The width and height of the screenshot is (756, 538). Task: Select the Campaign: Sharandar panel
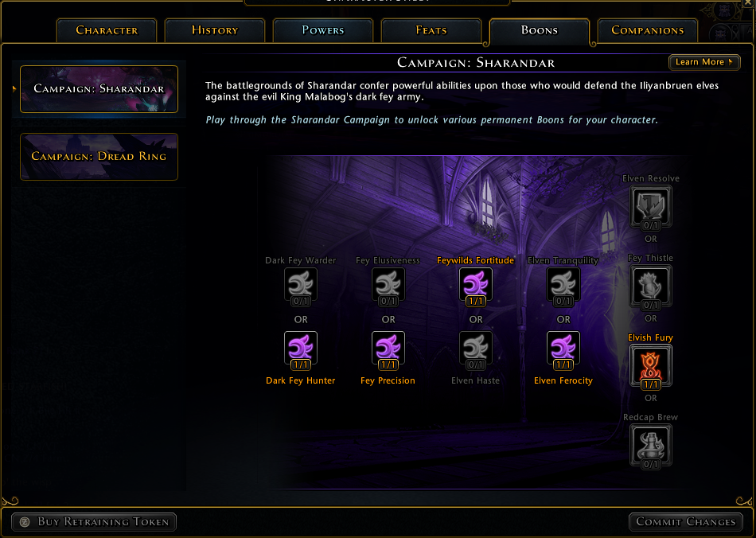(99, 89)
